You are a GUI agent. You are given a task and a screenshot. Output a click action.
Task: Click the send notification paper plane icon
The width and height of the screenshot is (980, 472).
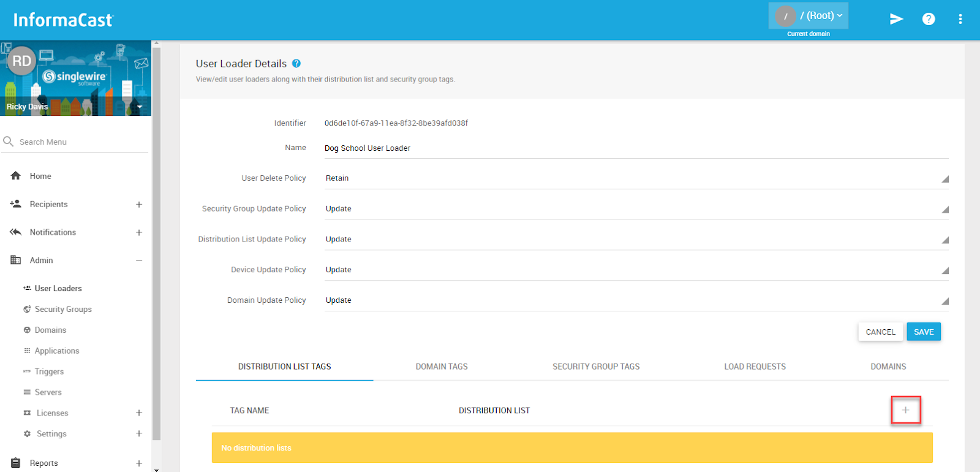896,19
